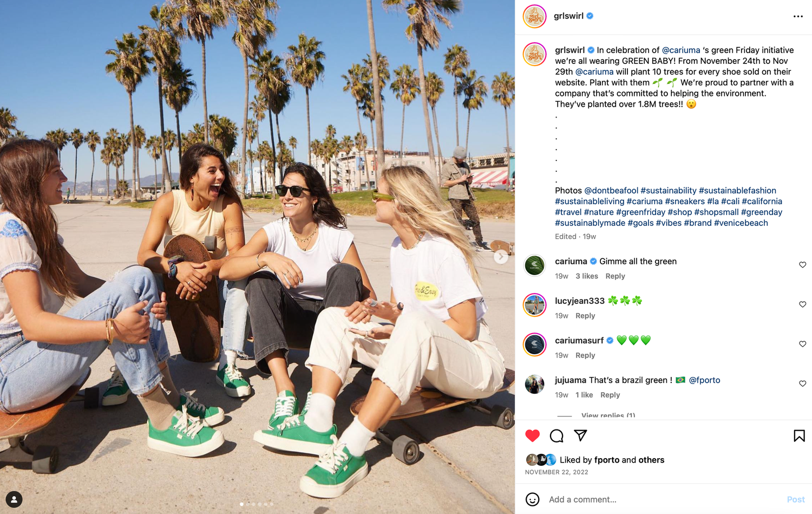Share post via paper plane icon
Viewport: 812px width, 514px height.
click(x=580, y=435)
